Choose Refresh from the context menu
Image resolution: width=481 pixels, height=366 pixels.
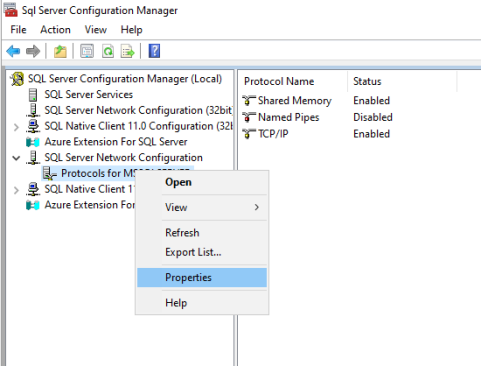coord(202,233)
